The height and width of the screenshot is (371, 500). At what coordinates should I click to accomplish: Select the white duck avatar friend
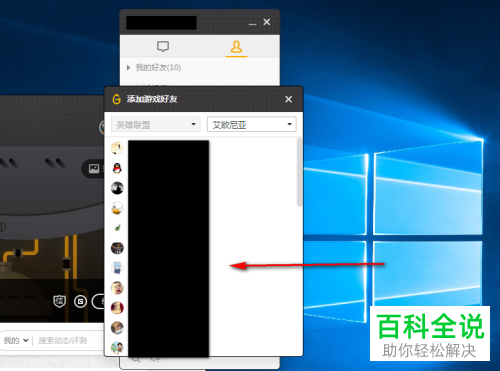point(117,208)
